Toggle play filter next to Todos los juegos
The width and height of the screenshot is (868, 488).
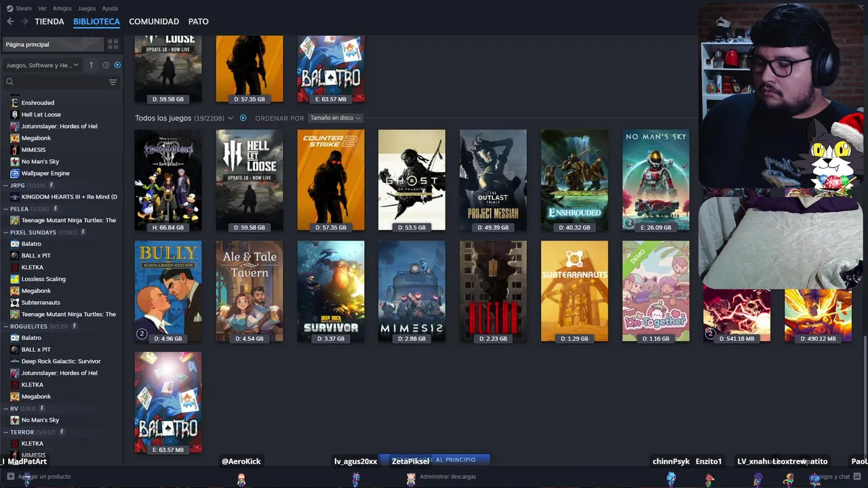point(243,118)
